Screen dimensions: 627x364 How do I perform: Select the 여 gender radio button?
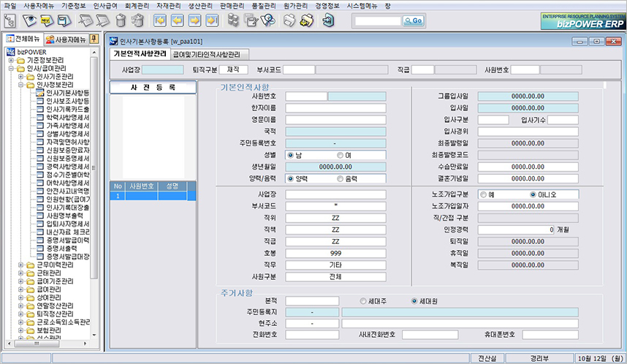coord(340,155)
